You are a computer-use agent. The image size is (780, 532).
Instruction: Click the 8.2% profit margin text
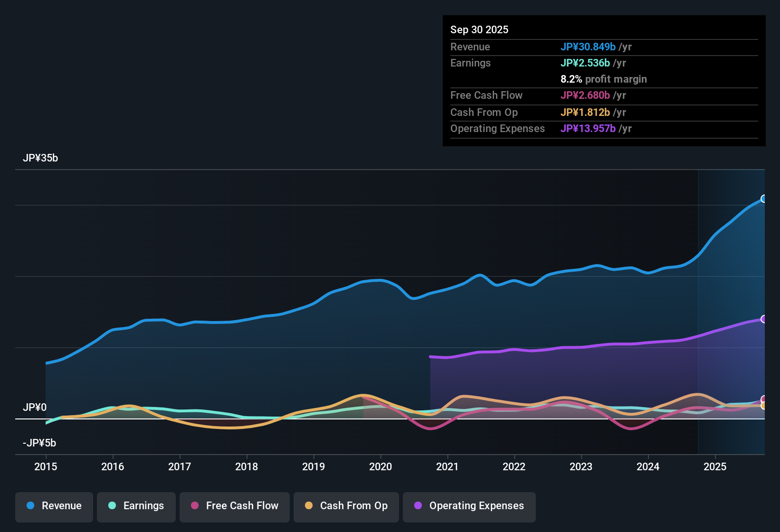tap(604, 79)
